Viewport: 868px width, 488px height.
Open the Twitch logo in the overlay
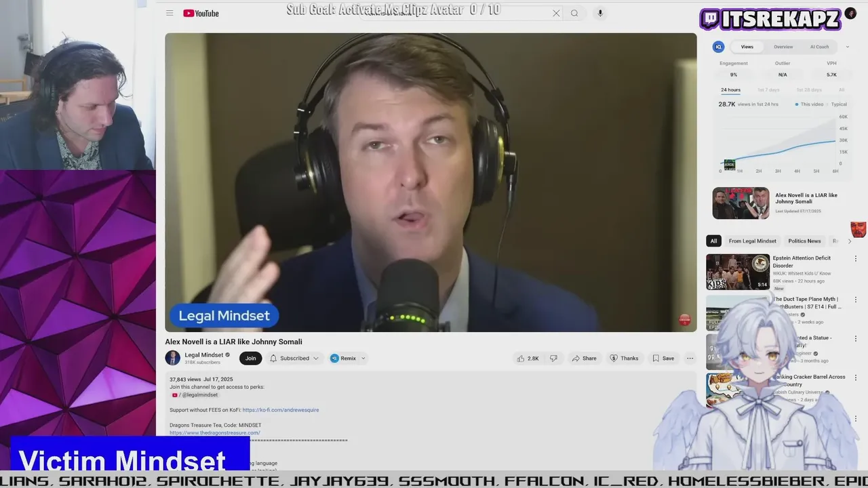pos(709,19)
